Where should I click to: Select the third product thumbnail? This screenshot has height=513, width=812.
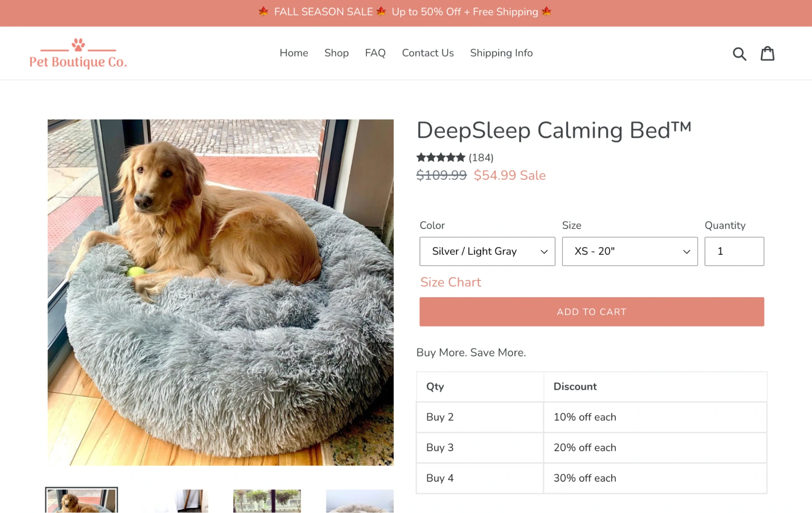coord(267,502)
